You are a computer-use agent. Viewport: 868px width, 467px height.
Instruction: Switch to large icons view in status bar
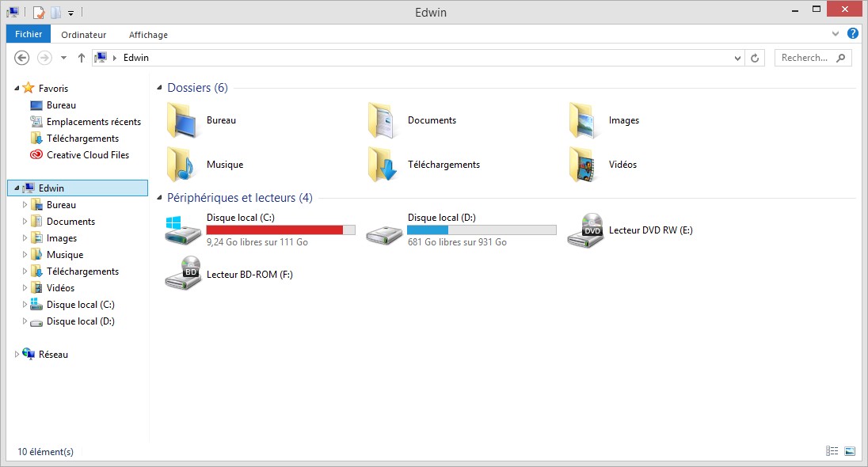(x=850, y=451)
